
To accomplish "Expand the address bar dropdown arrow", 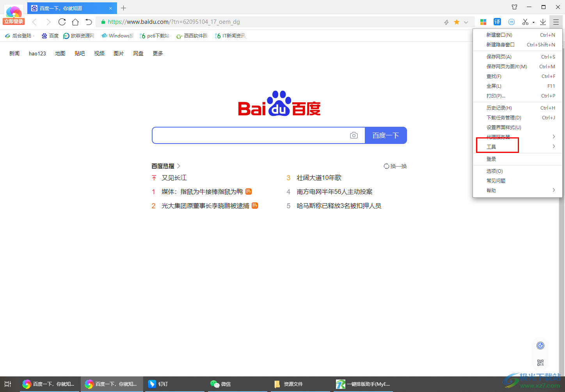I will coord(466,22).
